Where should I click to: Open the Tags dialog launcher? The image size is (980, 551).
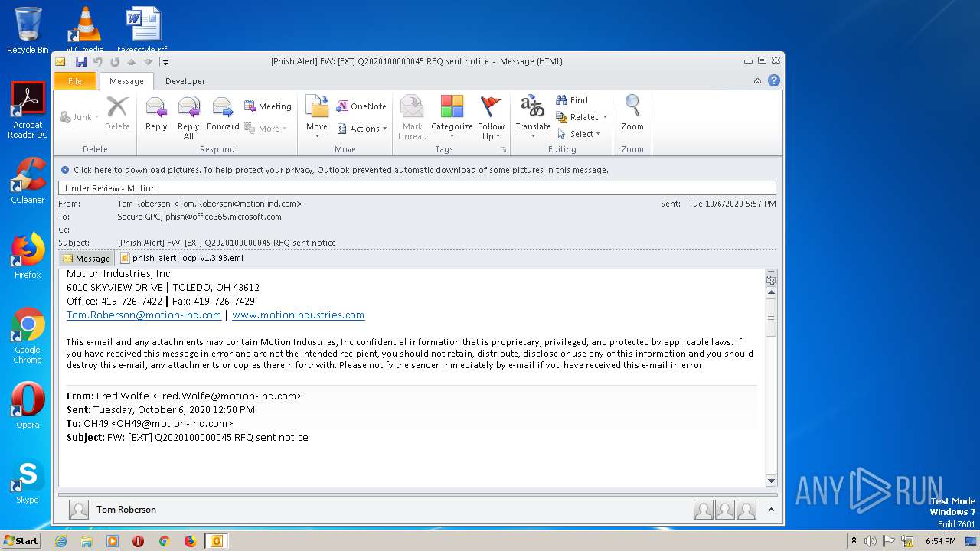[x=504, y=150]
